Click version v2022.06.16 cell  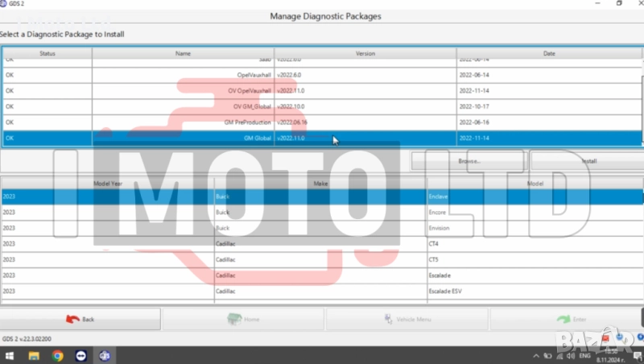pyautogui.click(x=365, y=122)
